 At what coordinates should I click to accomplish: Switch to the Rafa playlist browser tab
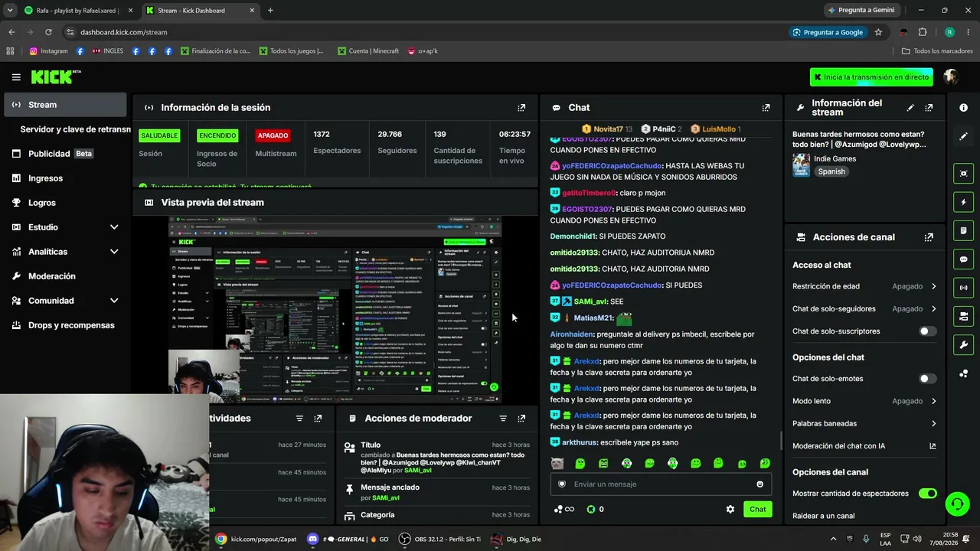click(78, 10)
